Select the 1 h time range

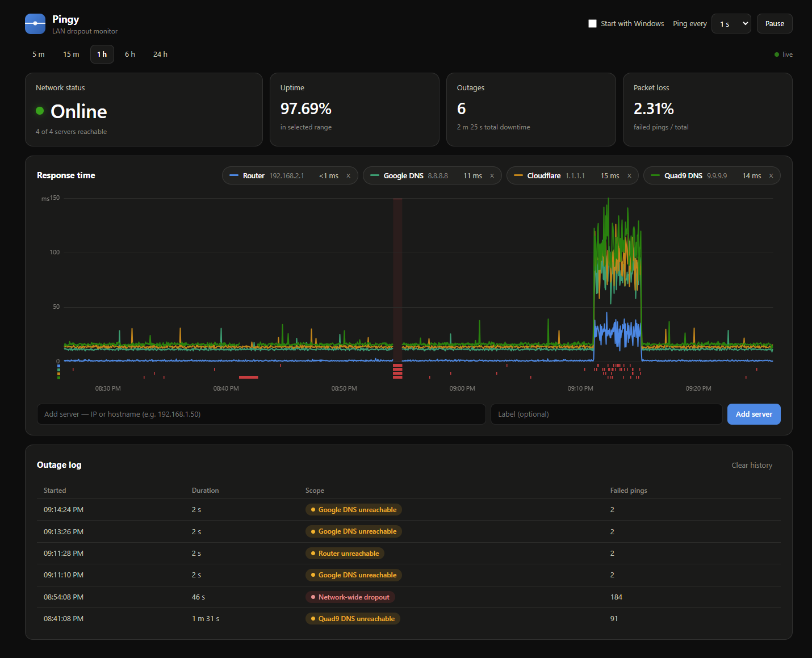[x=102, y=55]
